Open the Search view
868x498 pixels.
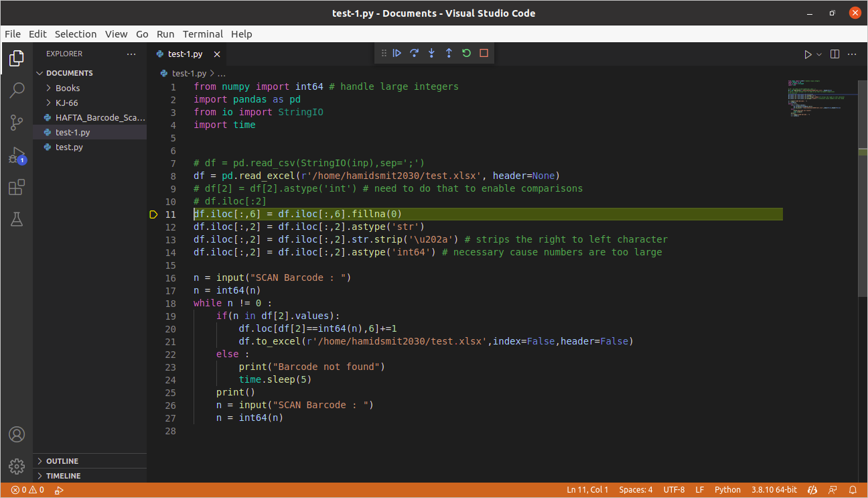tap(17, 90)
